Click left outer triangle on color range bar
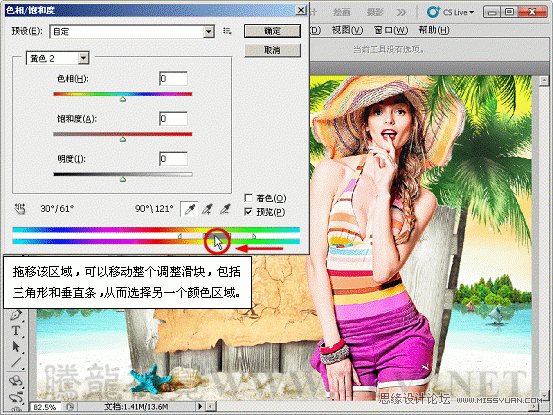Image resolution: width=553 pixels, height=415 pixels. [180, 236]
